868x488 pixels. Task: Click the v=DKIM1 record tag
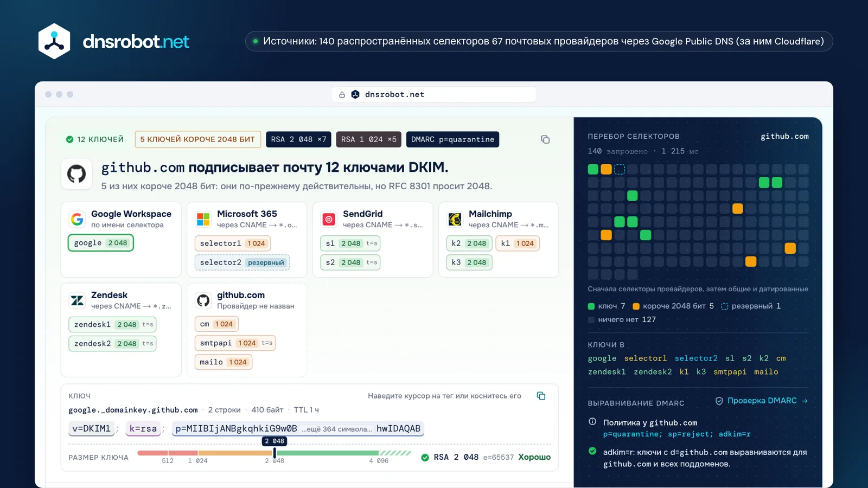click(92, 428)
